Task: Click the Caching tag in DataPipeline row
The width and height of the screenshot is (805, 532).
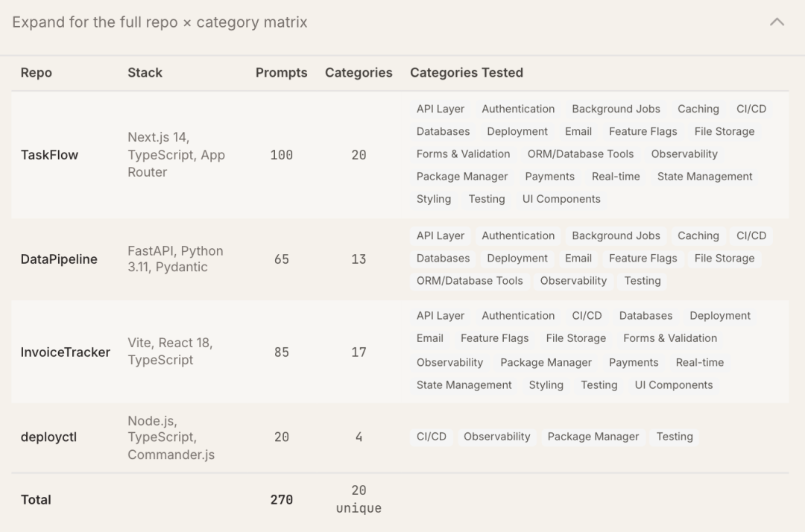Action: 698,235
